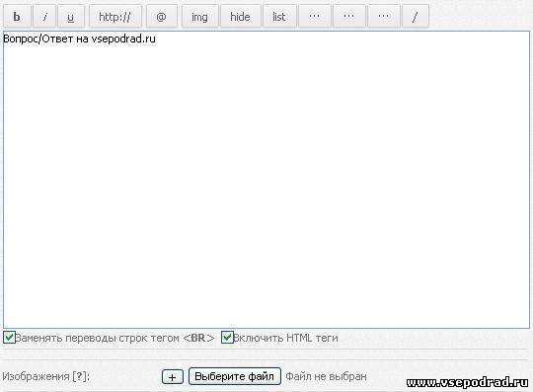Image resolution: width=533 pixels, height=392 pixels.
Task: Click the 'Файл не выбран' file status text
Action: point(326,377)
